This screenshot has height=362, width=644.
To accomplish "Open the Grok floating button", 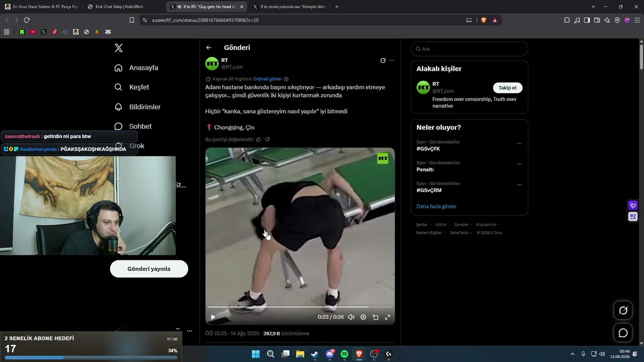I will click(x=623, y=311).
